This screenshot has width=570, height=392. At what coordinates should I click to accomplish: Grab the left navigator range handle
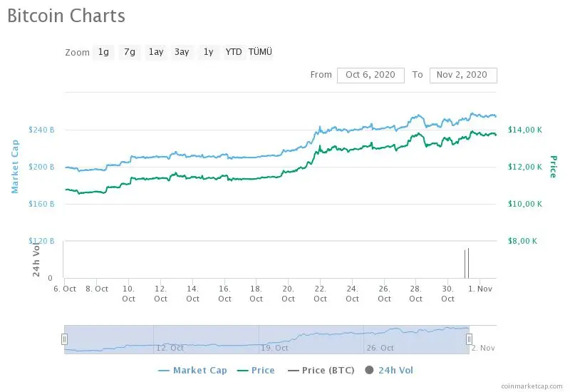coord(64,339)
